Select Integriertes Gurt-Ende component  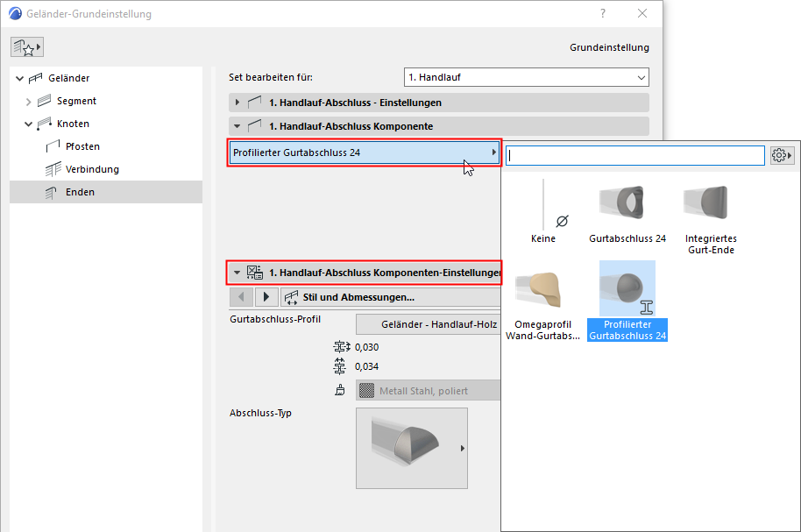pos(711,216)
